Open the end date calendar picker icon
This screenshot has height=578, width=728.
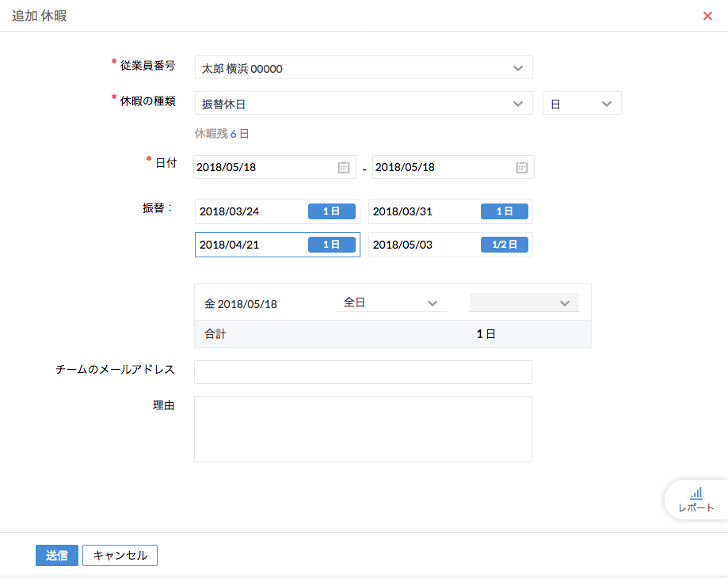(x=521, y=167)
